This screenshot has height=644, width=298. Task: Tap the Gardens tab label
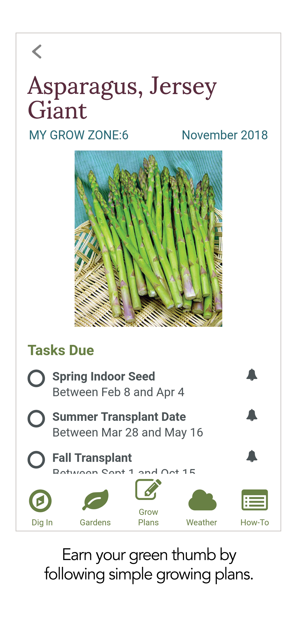click(95, 523)
